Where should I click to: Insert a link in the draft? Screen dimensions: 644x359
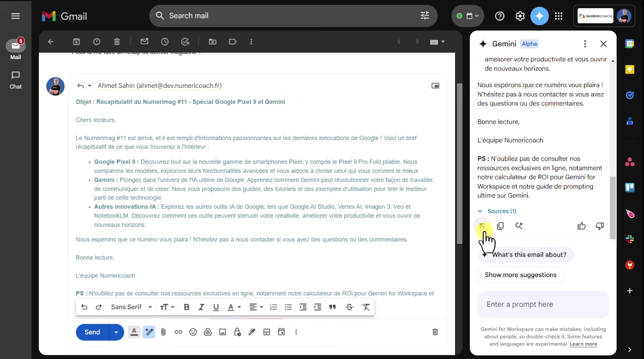point(178,332)
